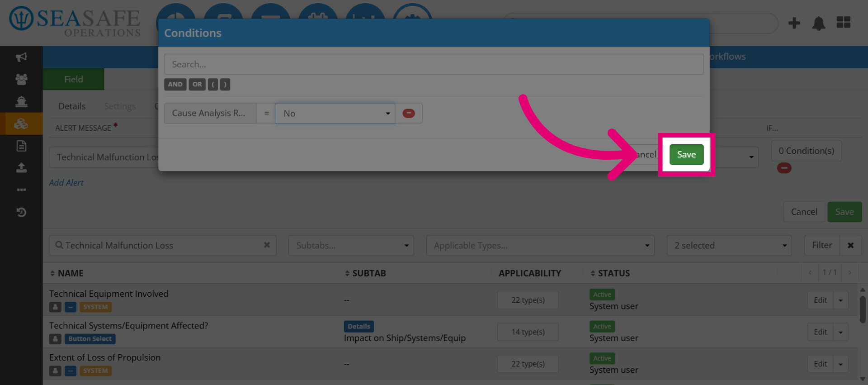Expand edit options for Technical Systems/Equipment Affected
The height and width of the screenshot is (385, 868).
click(840, 332)
